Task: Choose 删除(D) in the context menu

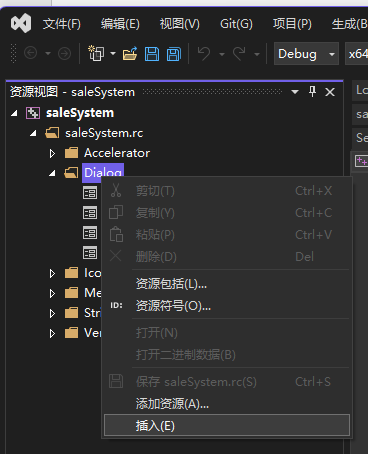Action: click(x=227, y=257)
